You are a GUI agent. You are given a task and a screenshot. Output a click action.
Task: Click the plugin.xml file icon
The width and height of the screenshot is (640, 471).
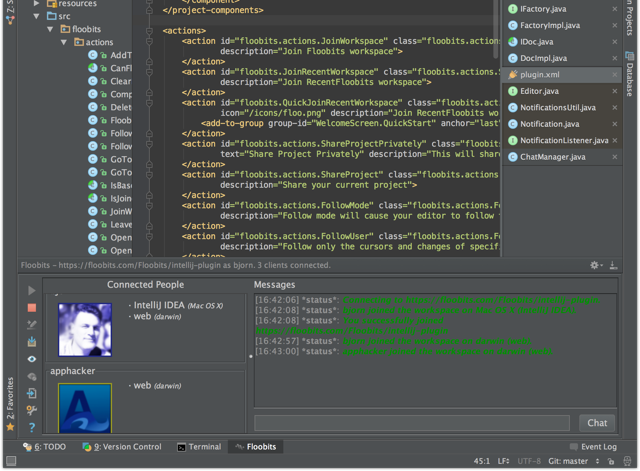pos(513,75)
